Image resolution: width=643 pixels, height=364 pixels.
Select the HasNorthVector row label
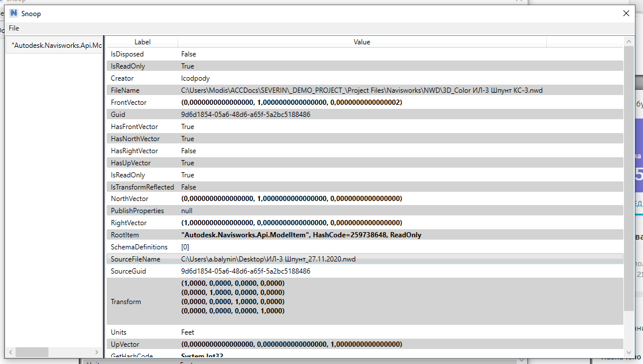[135, 139]
